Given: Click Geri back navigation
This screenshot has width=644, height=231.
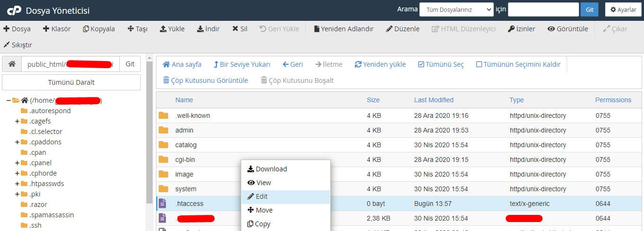Looking at the screenshot, I should [x=293, y=64].
